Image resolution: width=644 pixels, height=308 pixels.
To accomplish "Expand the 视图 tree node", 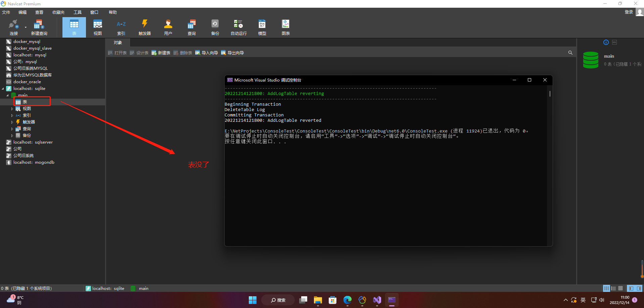I will tap(12, 109).
